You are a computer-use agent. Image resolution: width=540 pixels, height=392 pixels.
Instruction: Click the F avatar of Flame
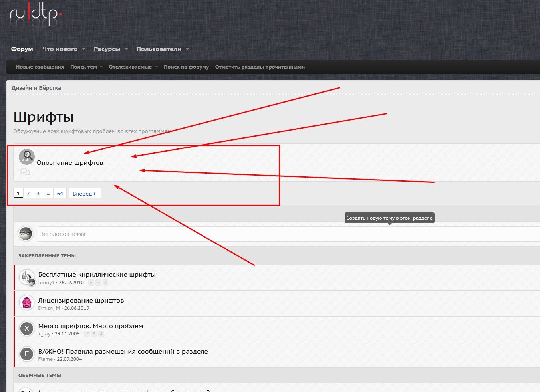27,354
